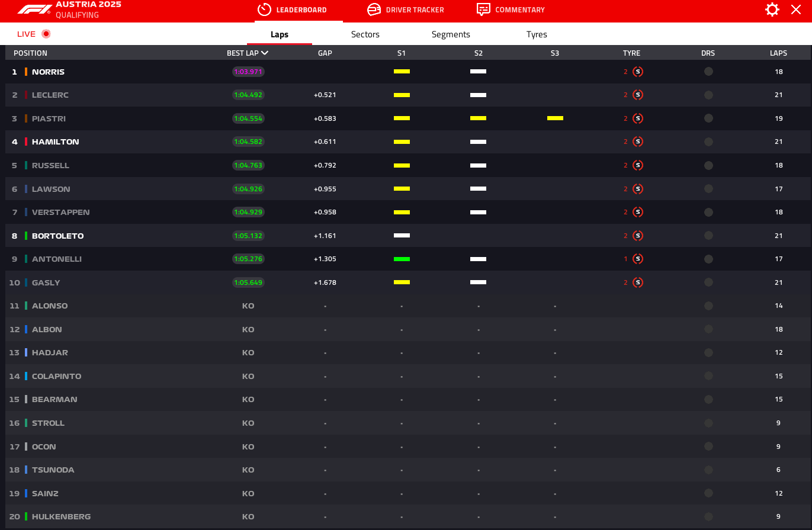The width and height of the screenshot is (812, 530).
Task: Click the Driver Tracker helmet icon
Action: (374, 9)
